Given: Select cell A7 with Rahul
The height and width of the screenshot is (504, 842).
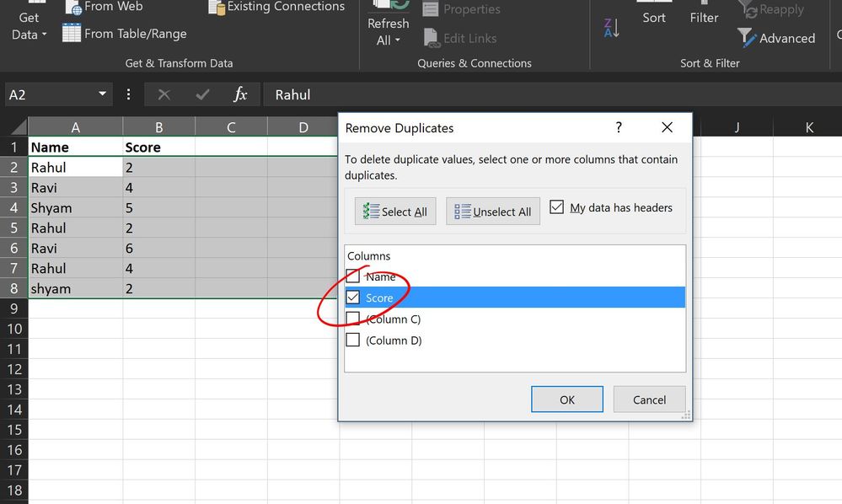Looking at the screenshot, I should (75, 268).
